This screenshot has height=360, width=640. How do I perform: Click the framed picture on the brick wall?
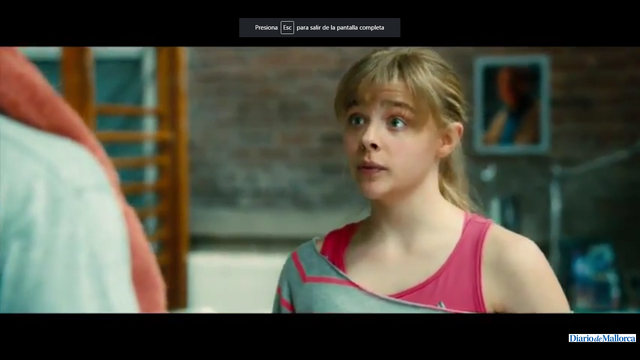(512, 104)
